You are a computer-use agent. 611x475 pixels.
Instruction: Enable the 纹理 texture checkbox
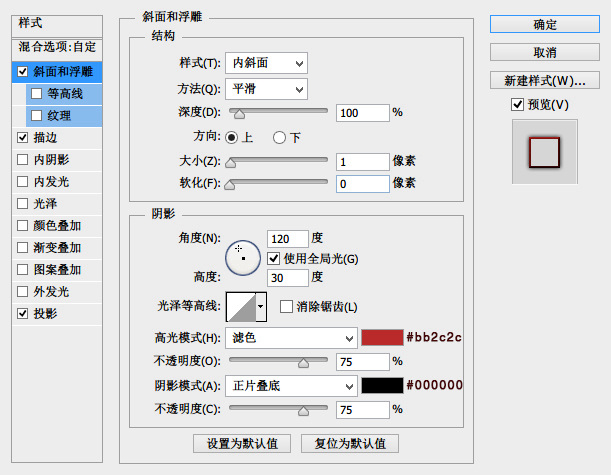[x=37, y=116]
